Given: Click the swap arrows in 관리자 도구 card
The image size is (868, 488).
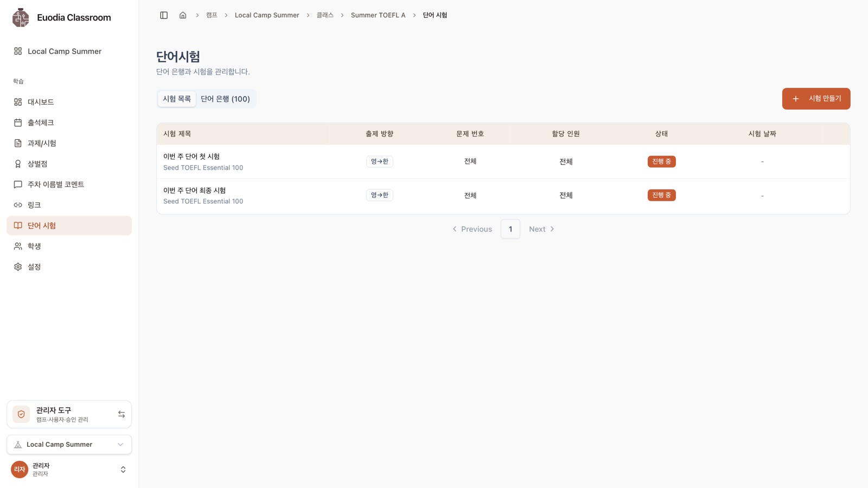Looking at the screenshot, I should coord(122,414).
